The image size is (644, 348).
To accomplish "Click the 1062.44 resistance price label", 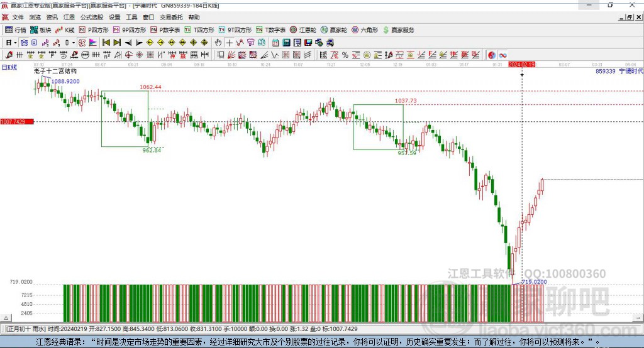I will [150, 87].
